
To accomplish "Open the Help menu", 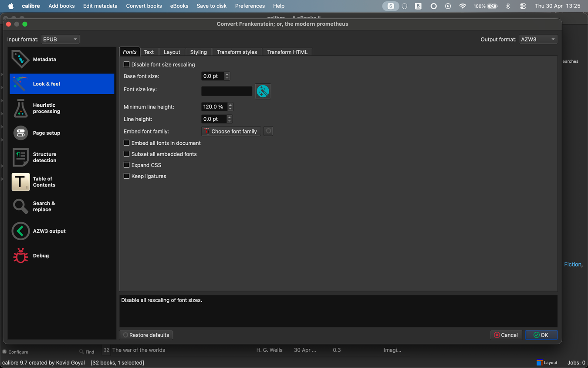I will [279, 6].
